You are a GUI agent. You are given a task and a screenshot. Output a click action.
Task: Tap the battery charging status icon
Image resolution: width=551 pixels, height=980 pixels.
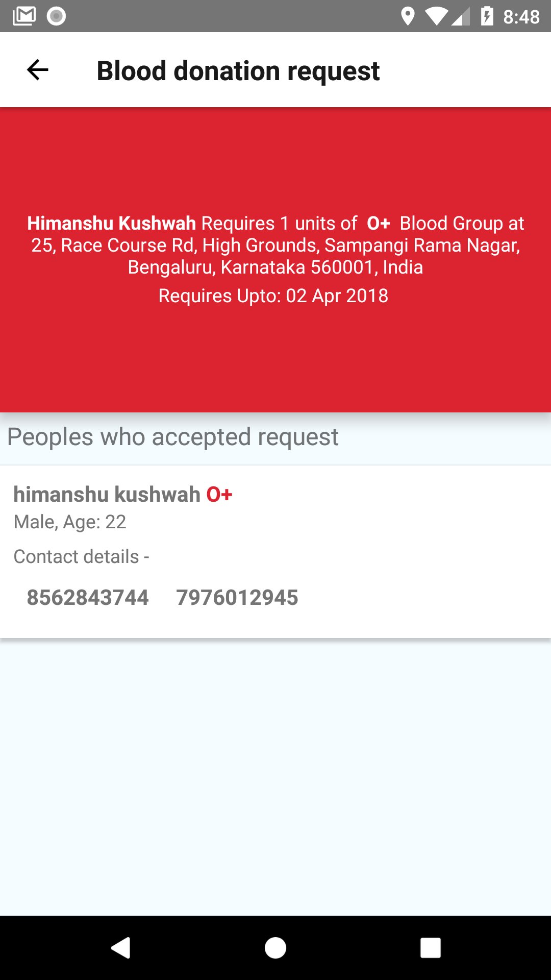click(487, 16)
